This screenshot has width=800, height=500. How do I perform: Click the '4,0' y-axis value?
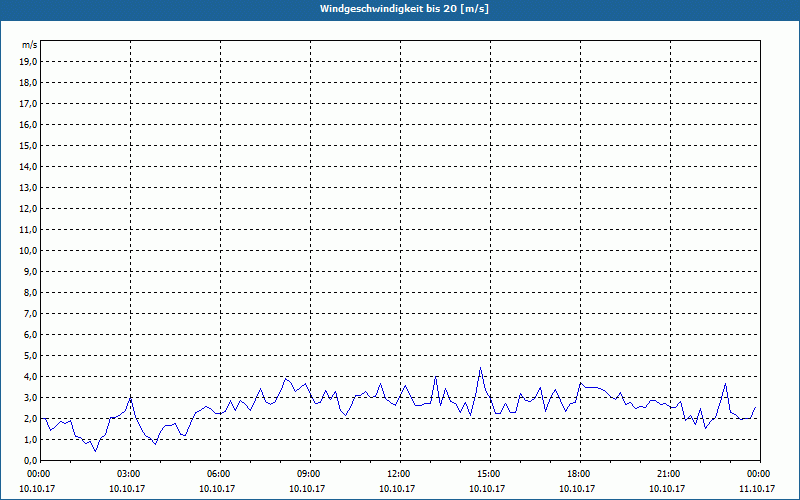point(30,377)
